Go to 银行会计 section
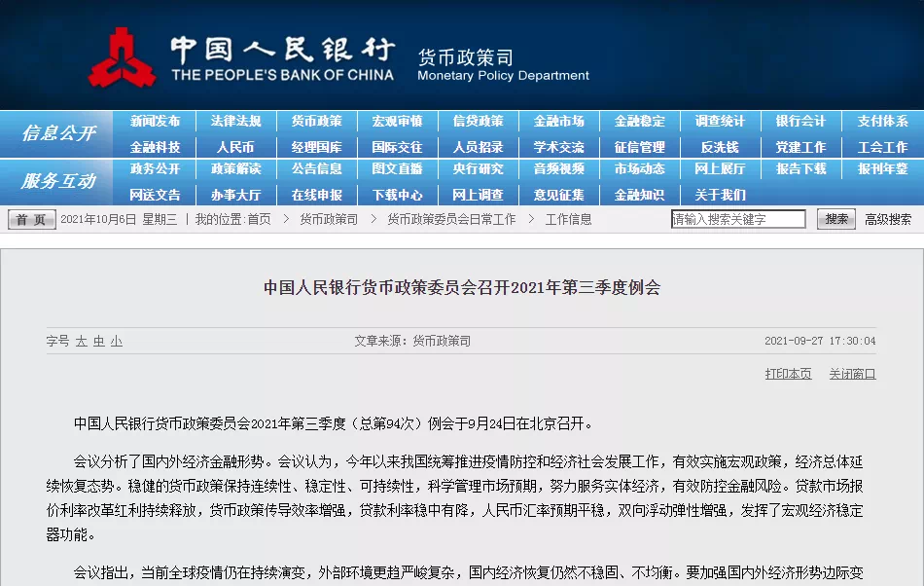 [x=800, y=121]
